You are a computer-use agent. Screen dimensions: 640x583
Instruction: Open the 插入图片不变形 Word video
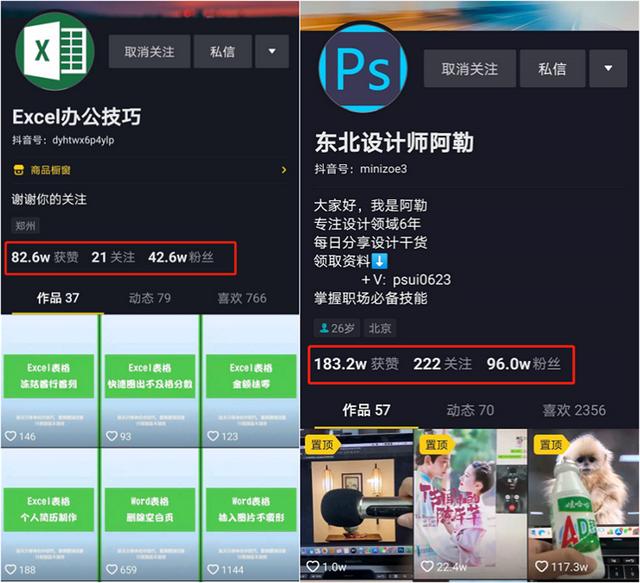tap(251, 514)
